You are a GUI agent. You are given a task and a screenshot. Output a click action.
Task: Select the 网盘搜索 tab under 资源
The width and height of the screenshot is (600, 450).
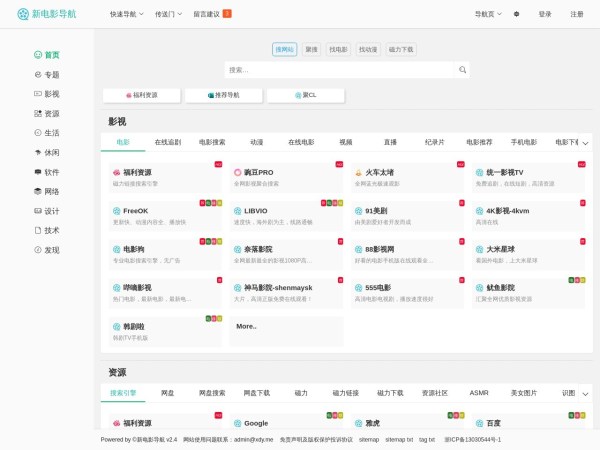212,393
